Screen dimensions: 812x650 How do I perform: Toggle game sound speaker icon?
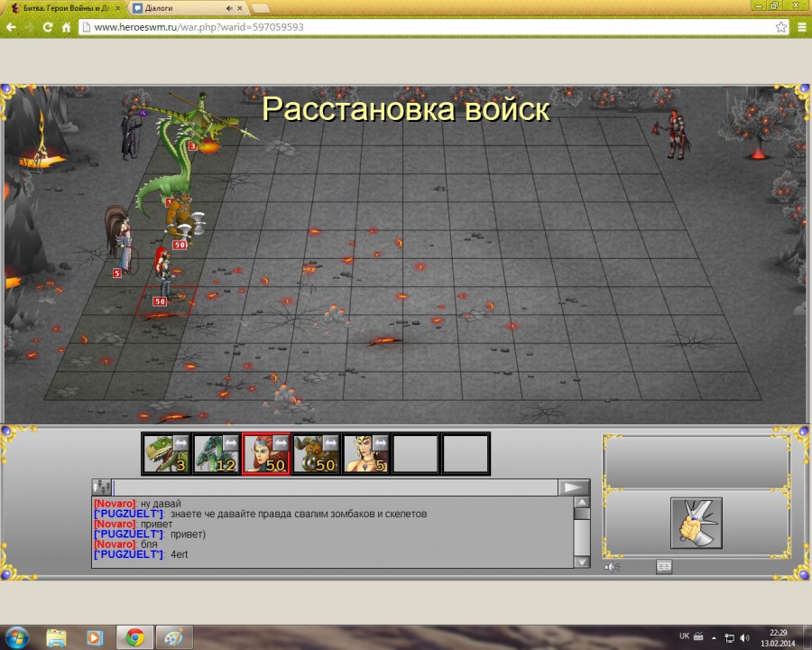click(612, 567)
